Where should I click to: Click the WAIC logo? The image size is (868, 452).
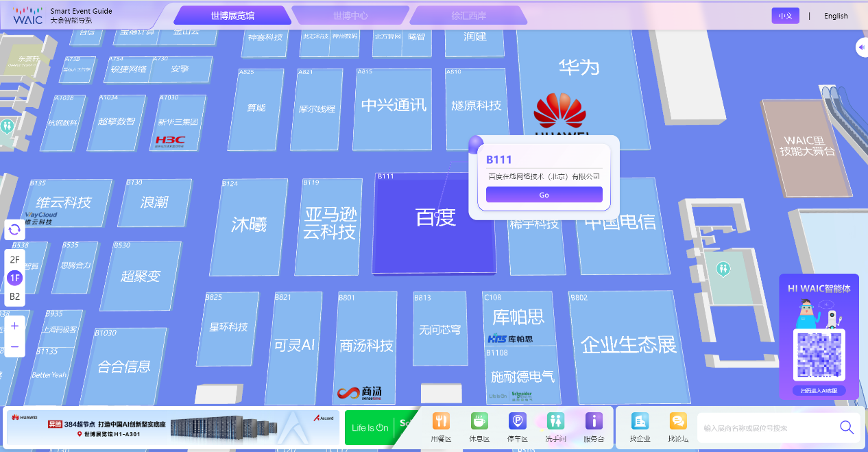27,16
